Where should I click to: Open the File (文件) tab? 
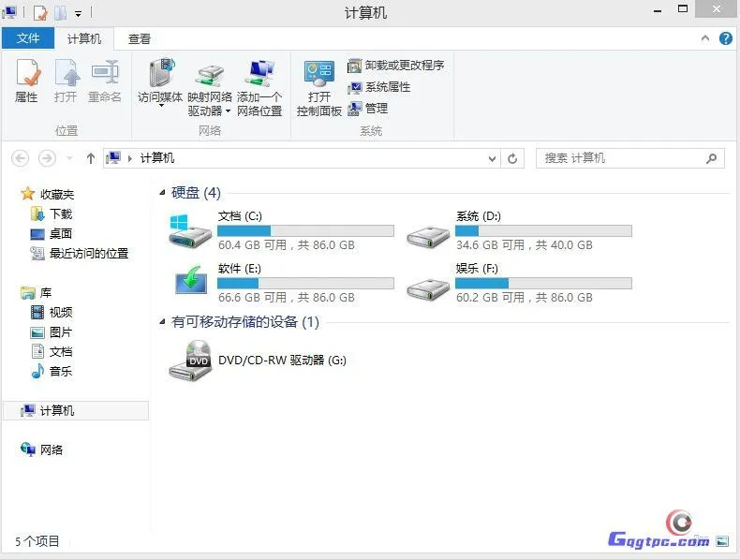click(x=28, y=38)
